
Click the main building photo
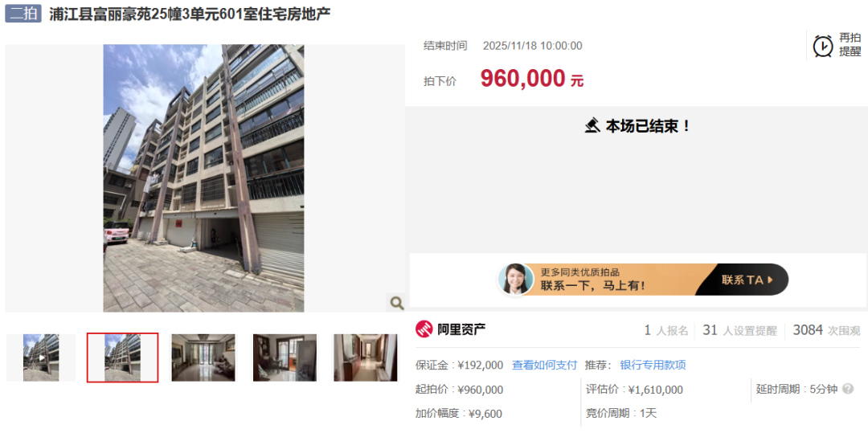click(203, 178)
